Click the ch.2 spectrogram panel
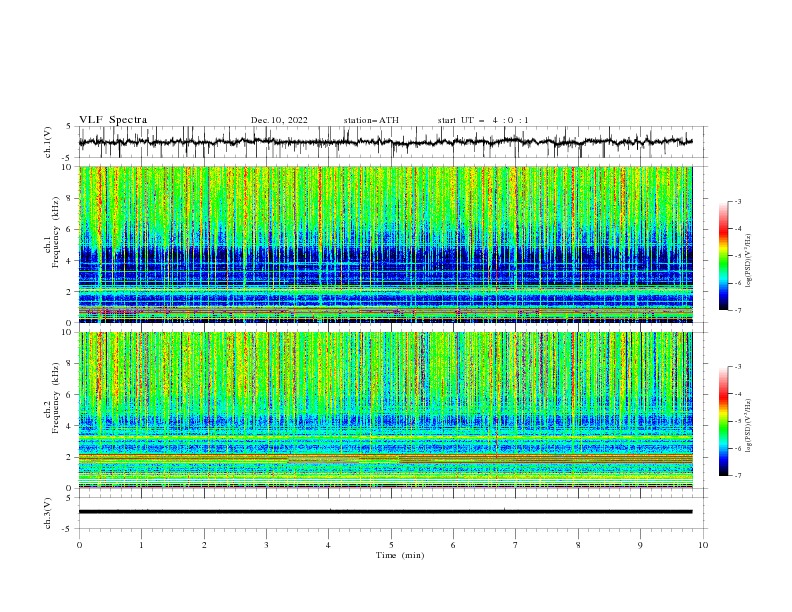 coord(386,410)
